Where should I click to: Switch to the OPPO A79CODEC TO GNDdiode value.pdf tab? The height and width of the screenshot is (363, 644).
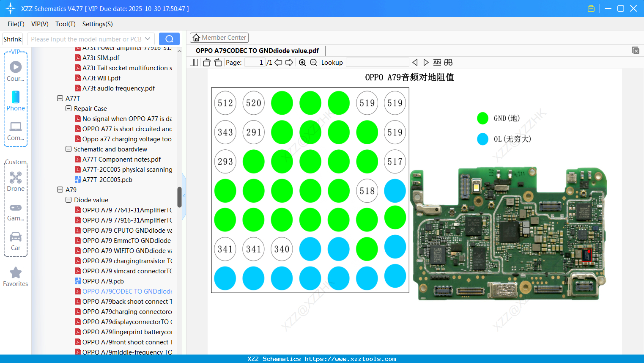click(x=256, y=50)
